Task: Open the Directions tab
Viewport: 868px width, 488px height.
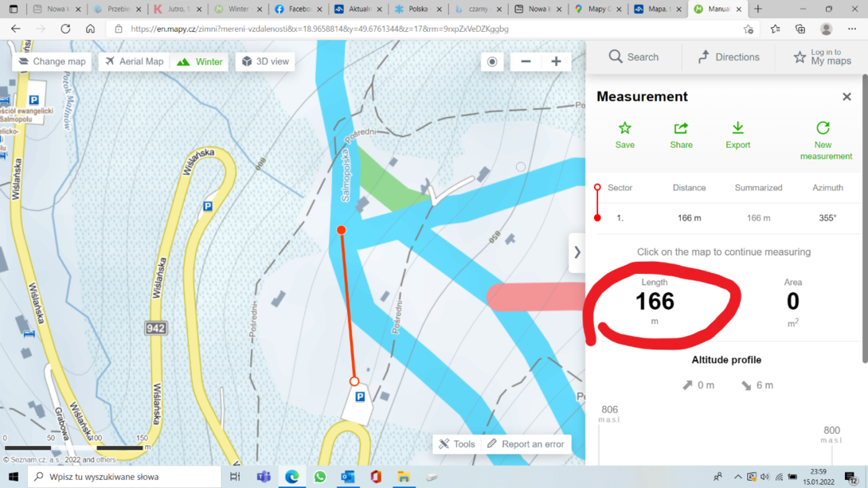Action: pyautogui.click(x=729, y=57)
